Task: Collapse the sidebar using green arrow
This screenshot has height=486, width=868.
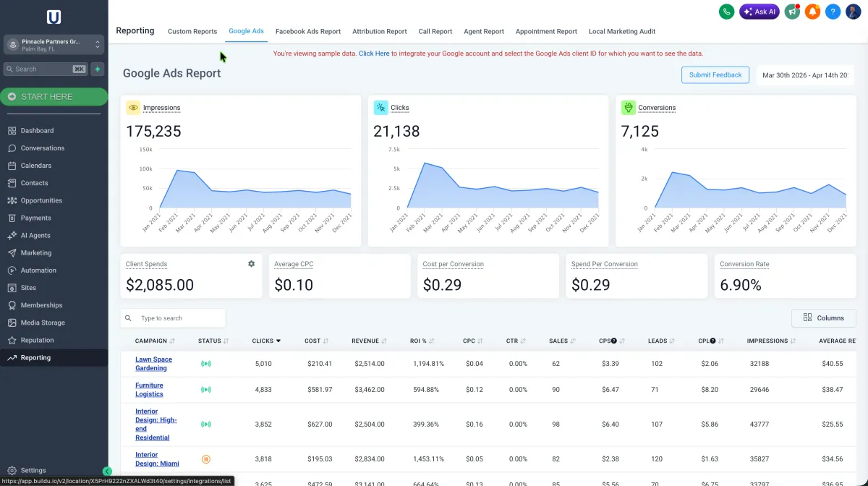Action: click(107, 471)
